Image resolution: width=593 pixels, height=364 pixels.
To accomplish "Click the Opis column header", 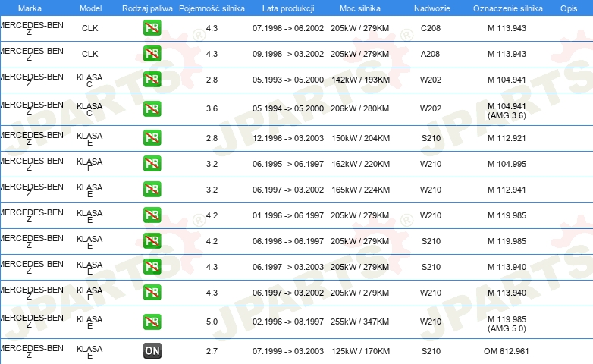I will (569, 8).
